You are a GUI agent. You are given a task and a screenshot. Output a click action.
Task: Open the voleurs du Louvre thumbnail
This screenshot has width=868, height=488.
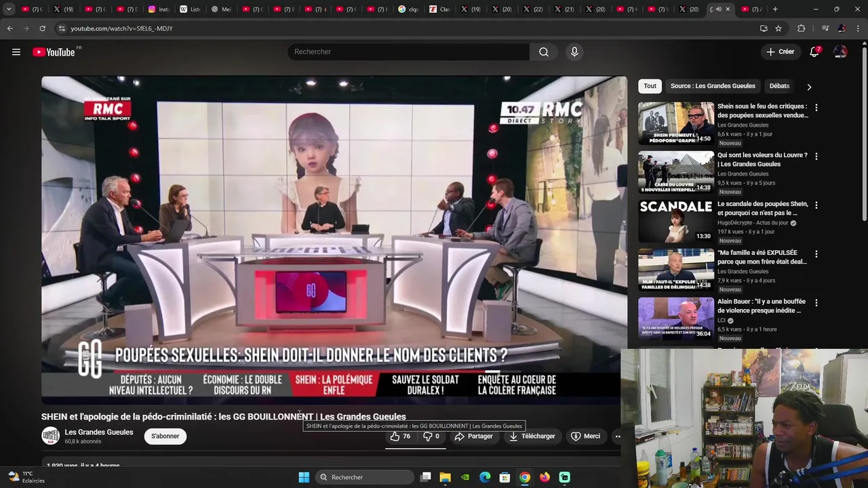(676, 172)
